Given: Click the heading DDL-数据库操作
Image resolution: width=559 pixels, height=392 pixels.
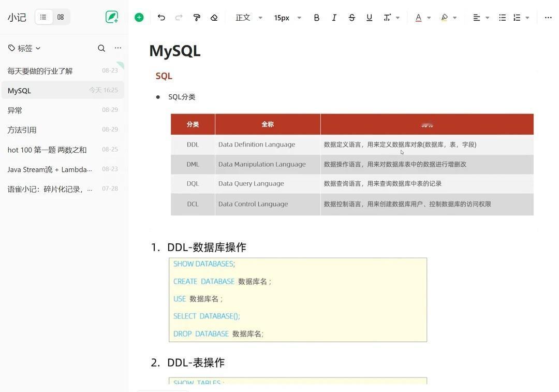Looking at the screenshot, I should [207, 247].
